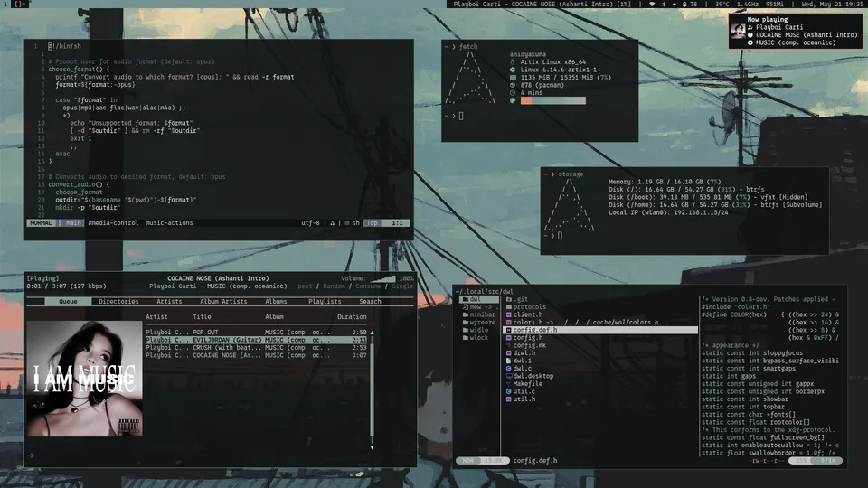Click the Bluetooth icon in the status bar
This screenshot has height=488, width=868.
tap(664, 4)
